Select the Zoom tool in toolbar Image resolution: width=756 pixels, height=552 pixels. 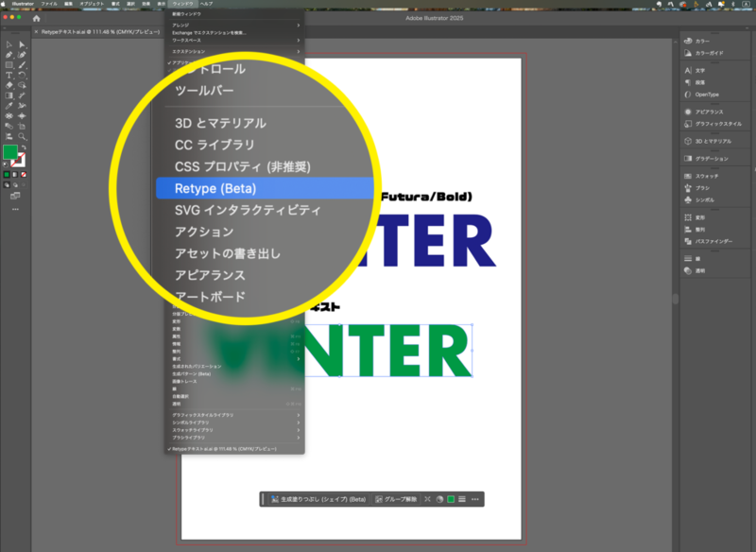(x=22, y=136)
